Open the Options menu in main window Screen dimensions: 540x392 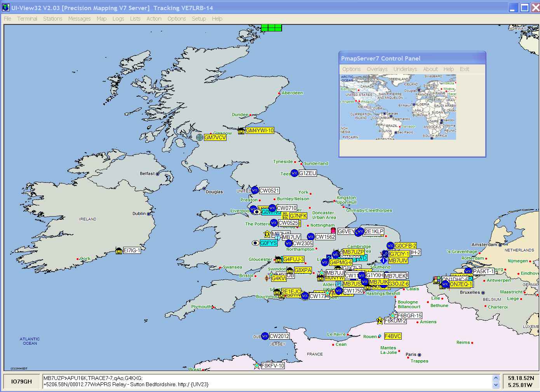coord(176,19)
